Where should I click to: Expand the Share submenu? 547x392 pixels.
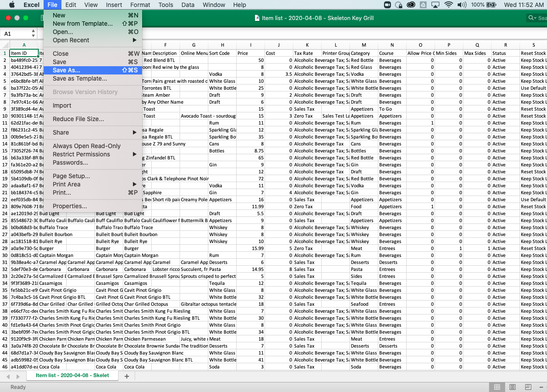click(93, 132)
